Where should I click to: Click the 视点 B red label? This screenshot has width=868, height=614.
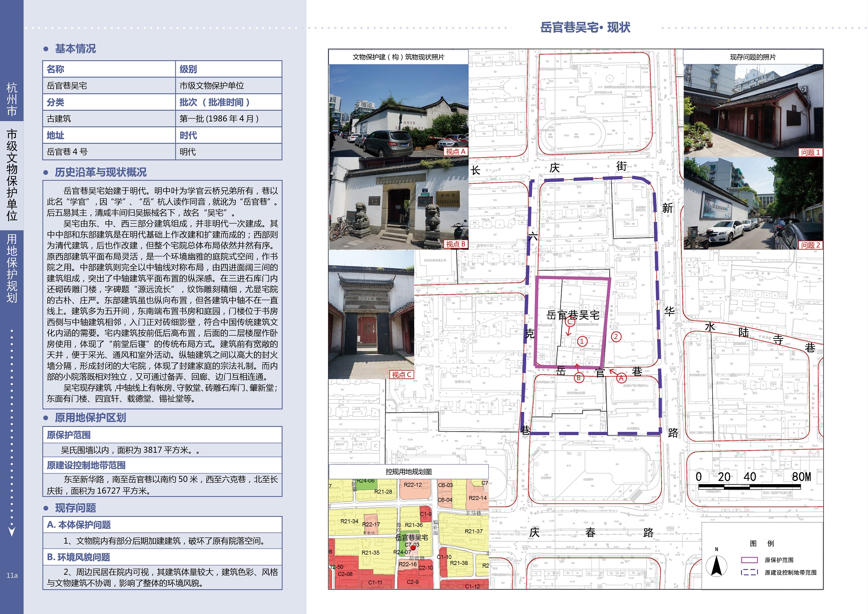point(456,244)
